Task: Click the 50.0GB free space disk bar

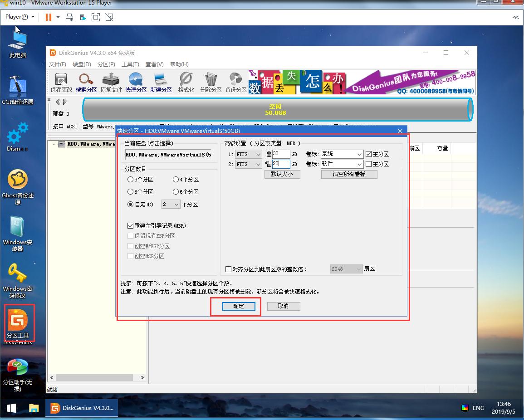Action: [x=275, y=109]
